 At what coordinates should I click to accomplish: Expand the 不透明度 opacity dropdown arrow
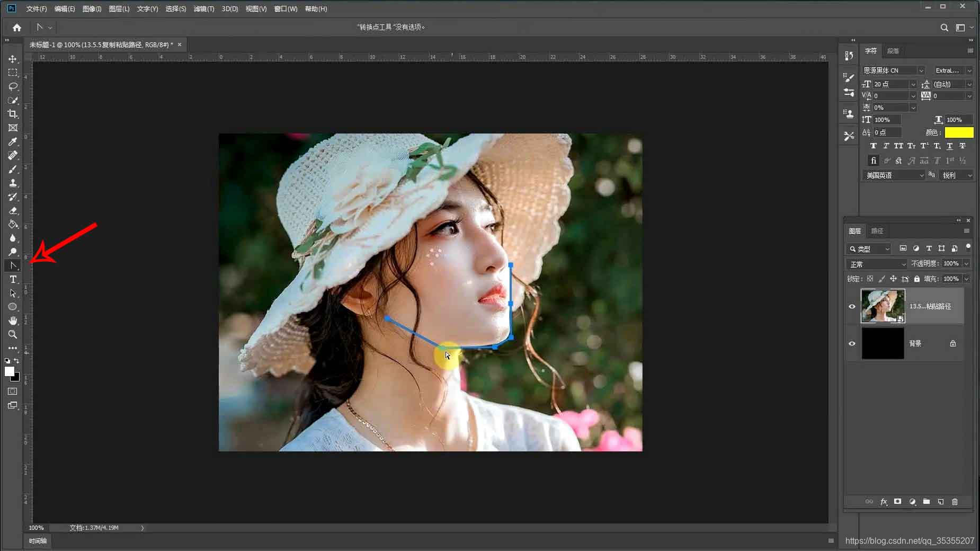pyautogui.click(x=966, y=263)
